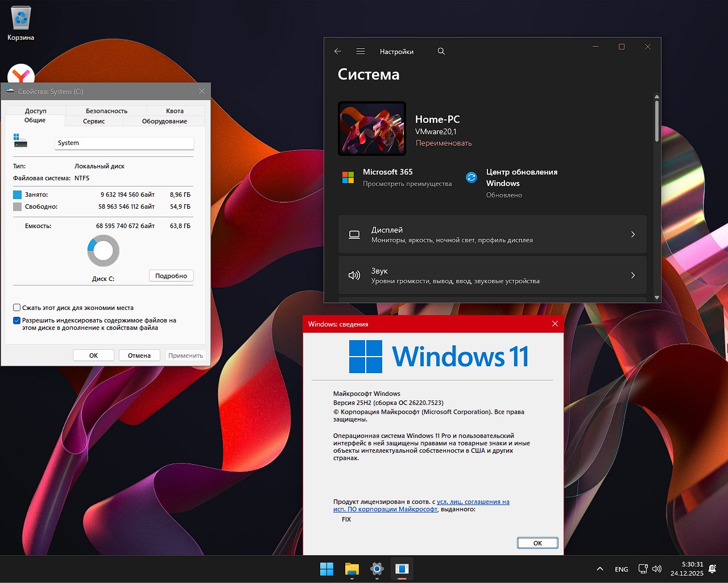Open the license agreement link in Windows info
728x583 pixels.
tap(473, 502)
